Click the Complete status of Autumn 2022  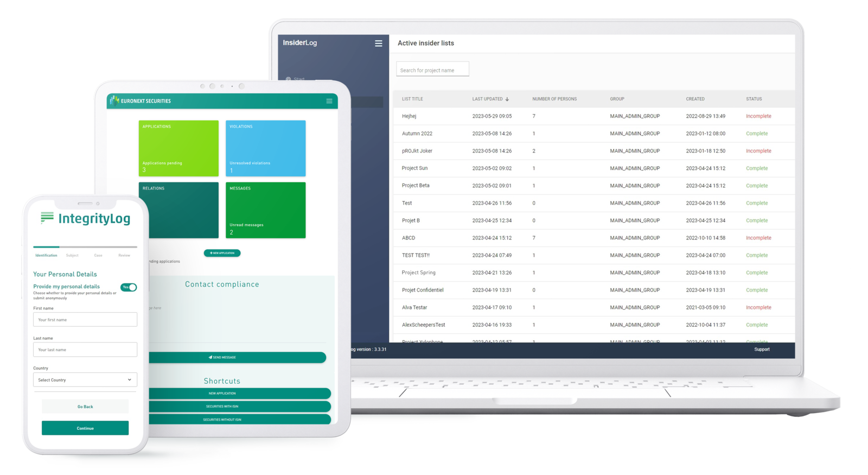757,134
